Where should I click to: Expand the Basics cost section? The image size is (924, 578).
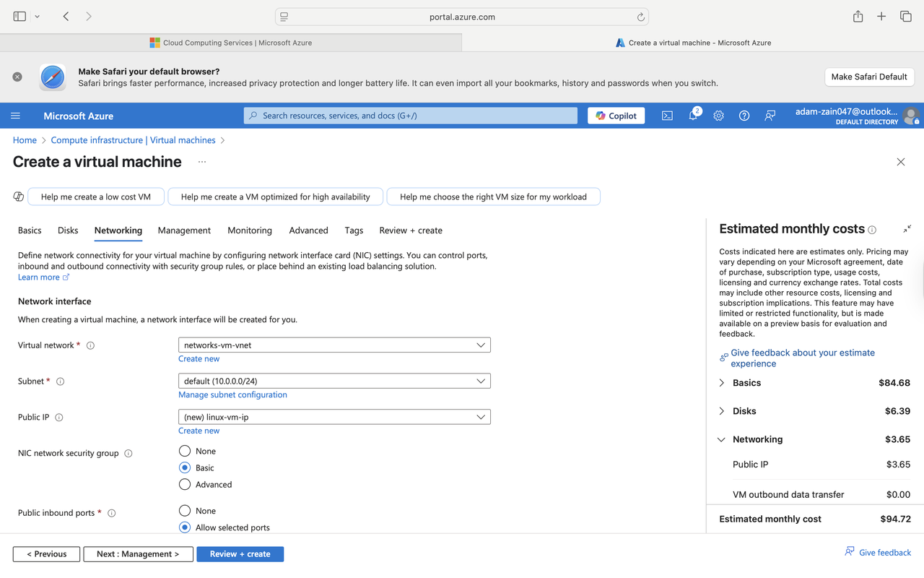722,383
